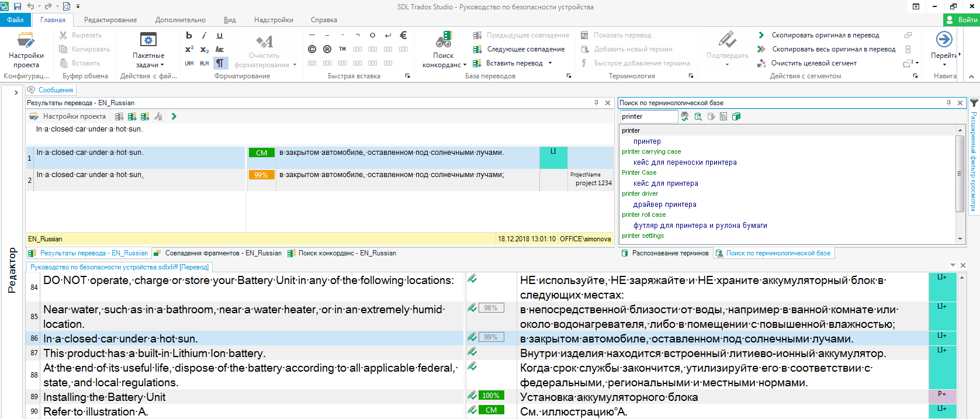This screenshot has width=980, height=419.
Task: Insert the TM trademark symbol
Action: click(342, 50)
